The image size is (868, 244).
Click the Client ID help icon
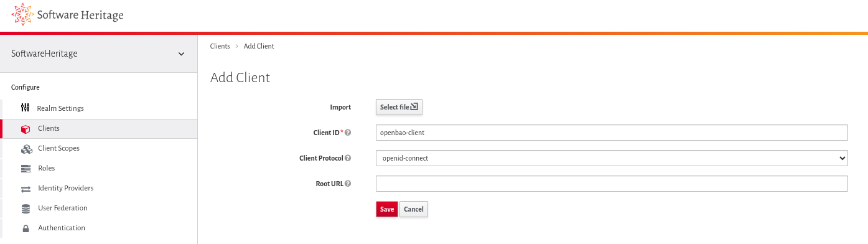click(x=348, y=133)
